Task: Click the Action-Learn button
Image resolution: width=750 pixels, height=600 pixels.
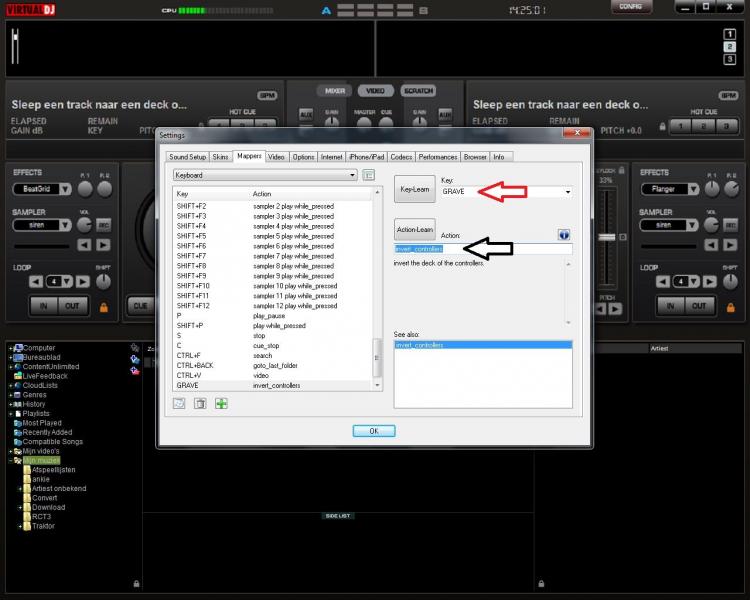Action: tap(415, 230)
